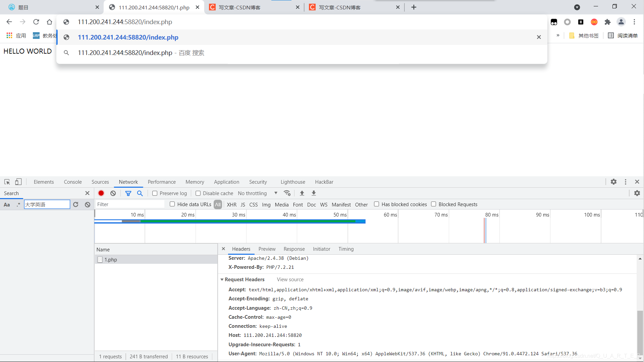Click the export HAR file icon

click(314, 193)
